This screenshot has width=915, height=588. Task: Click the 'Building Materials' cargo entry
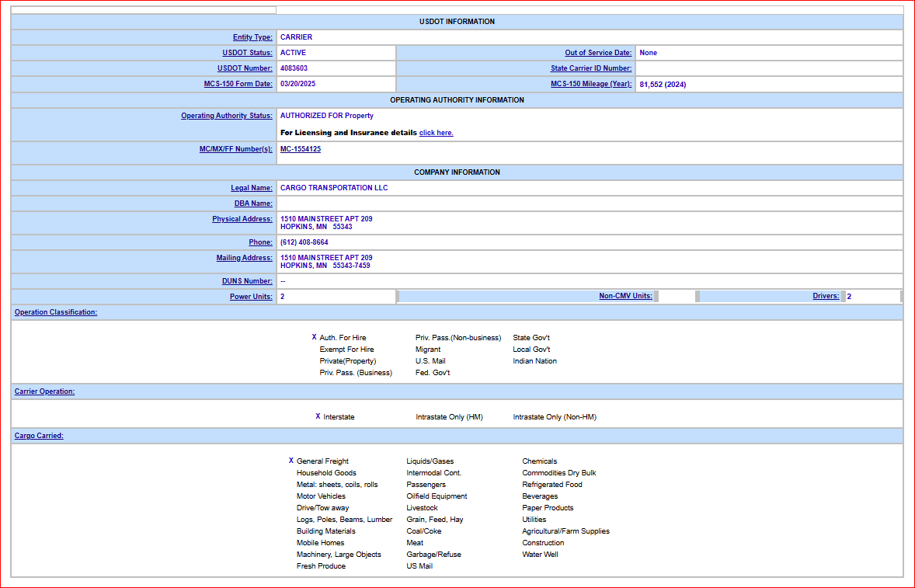pos(325,531)
